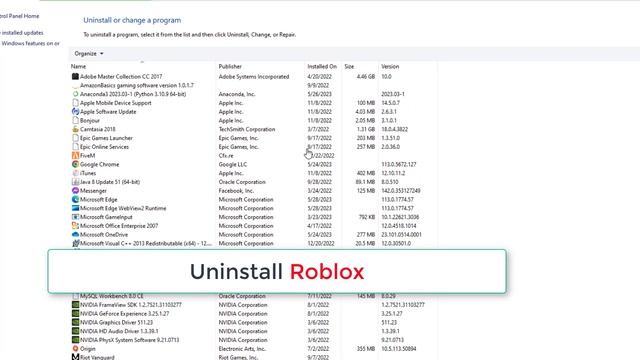Select the Microsoft Office Enterprise 2007 icon

75,226
